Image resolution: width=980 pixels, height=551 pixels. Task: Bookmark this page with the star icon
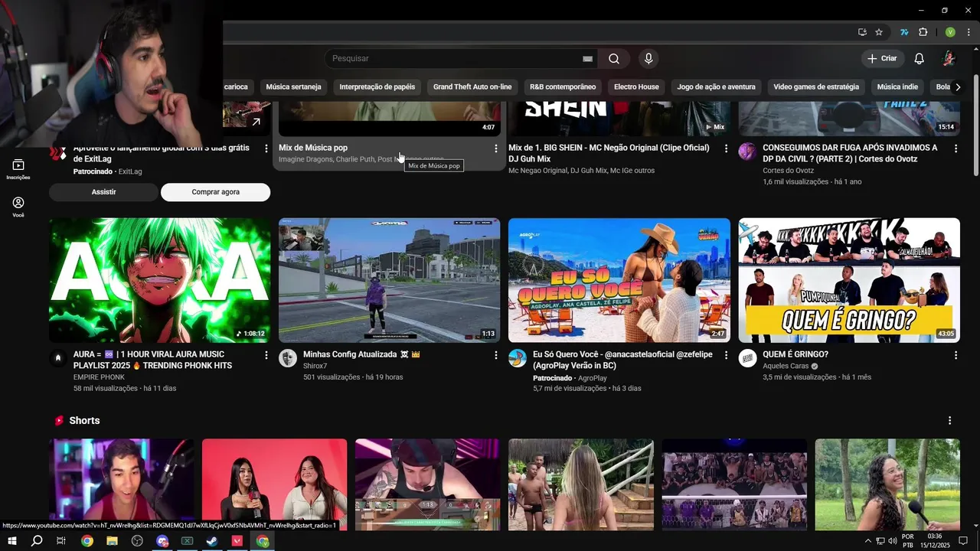click(x=879, y=32)
